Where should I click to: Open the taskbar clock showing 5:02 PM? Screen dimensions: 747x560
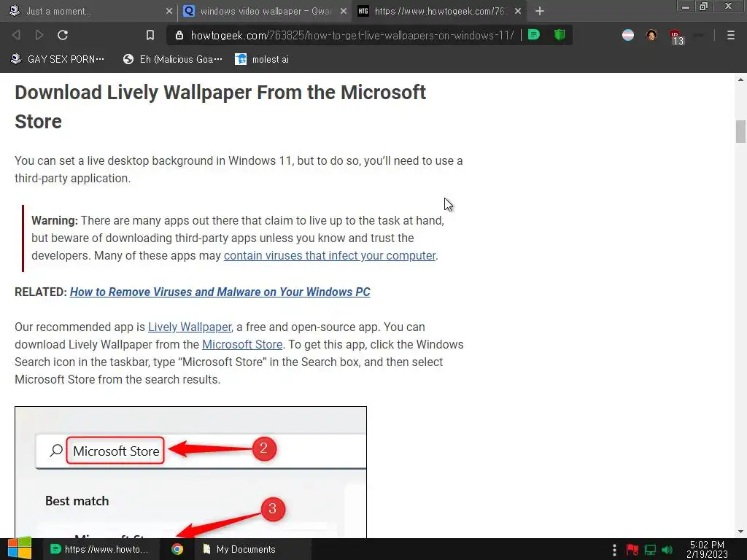pyautogui.click(x=707, y=549)
